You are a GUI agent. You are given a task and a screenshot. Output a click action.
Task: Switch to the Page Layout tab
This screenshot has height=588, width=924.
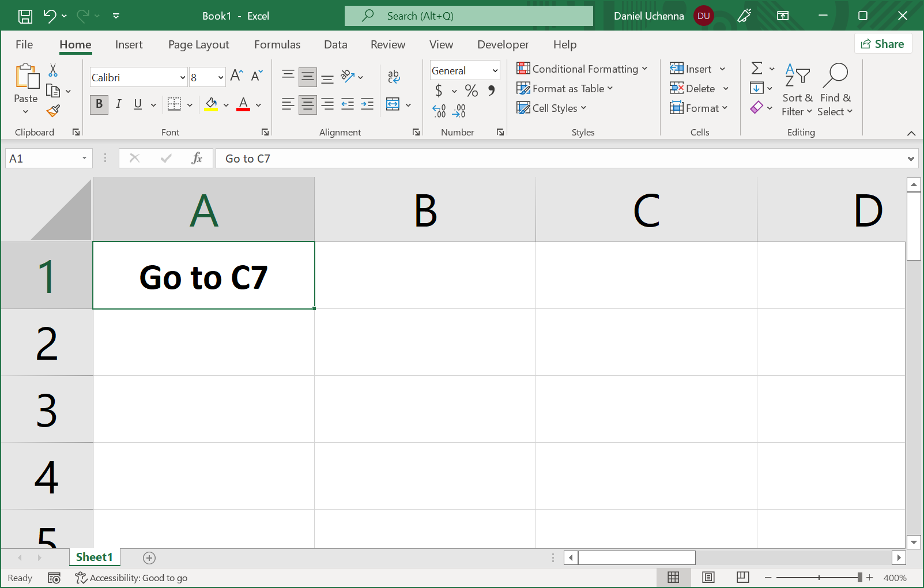198,44
